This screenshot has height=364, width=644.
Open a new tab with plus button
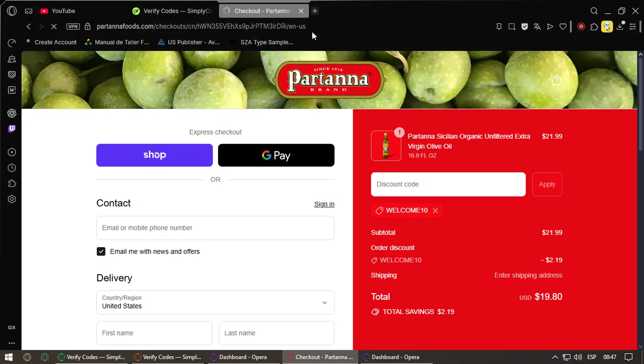(315, 11)
